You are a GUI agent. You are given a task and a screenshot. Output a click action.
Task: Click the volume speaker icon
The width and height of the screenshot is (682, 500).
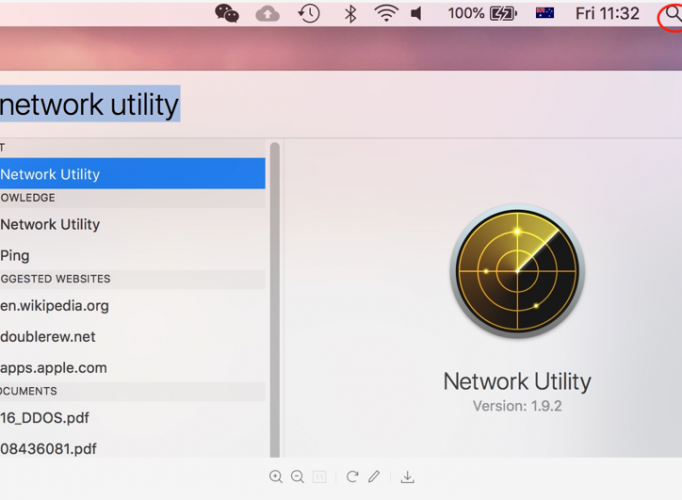[416, 14]
